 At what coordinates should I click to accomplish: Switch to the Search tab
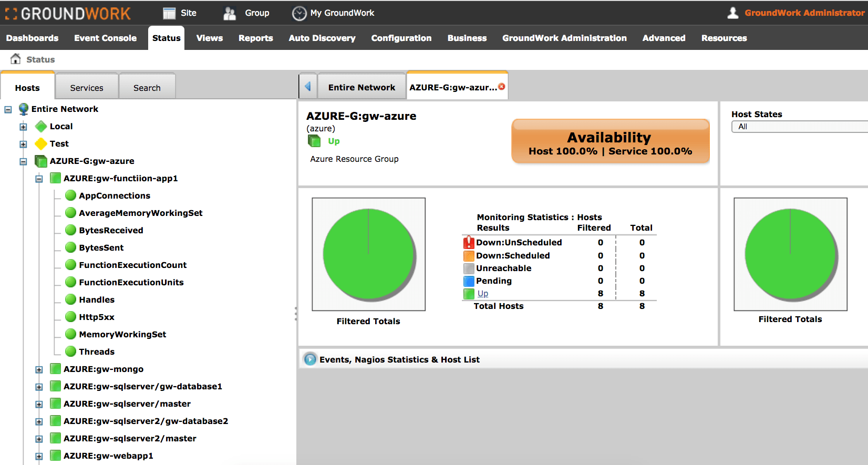[147, 87]
